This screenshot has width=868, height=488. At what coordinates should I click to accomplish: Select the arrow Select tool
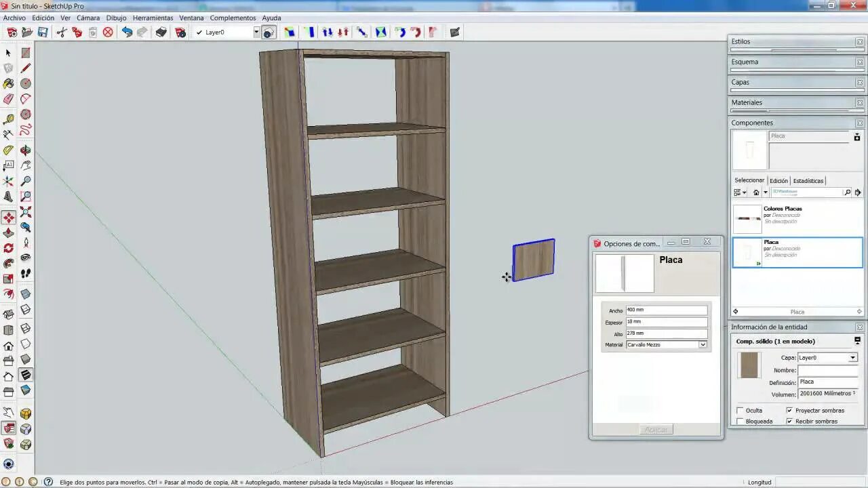pyautogui.click(x=8, y=52)
